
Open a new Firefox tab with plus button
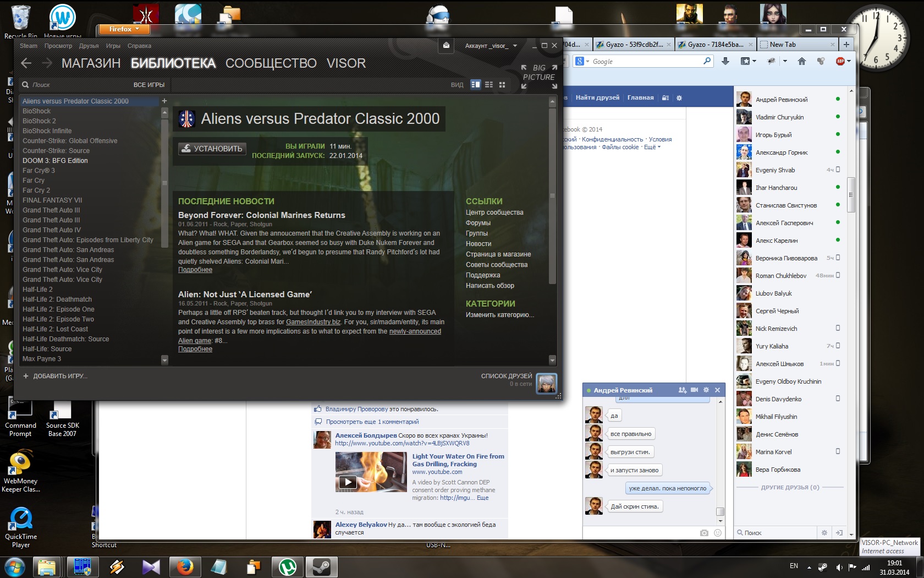coord(846,45)
